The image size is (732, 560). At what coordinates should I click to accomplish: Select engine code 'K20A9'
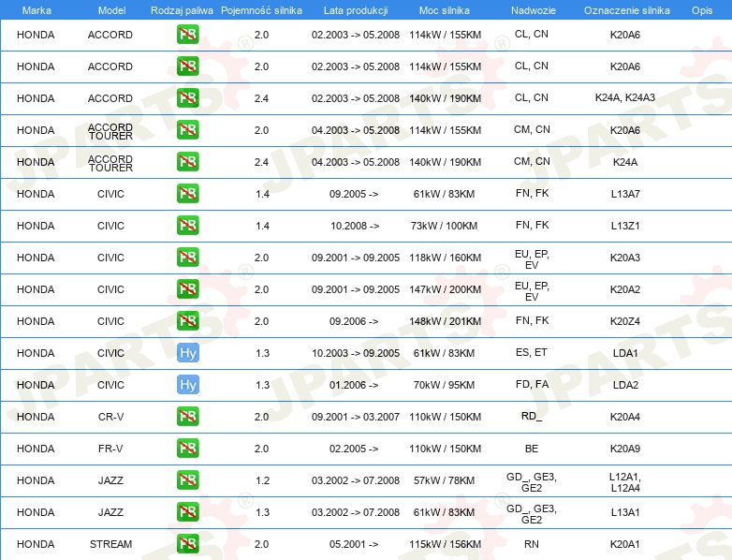625,449
